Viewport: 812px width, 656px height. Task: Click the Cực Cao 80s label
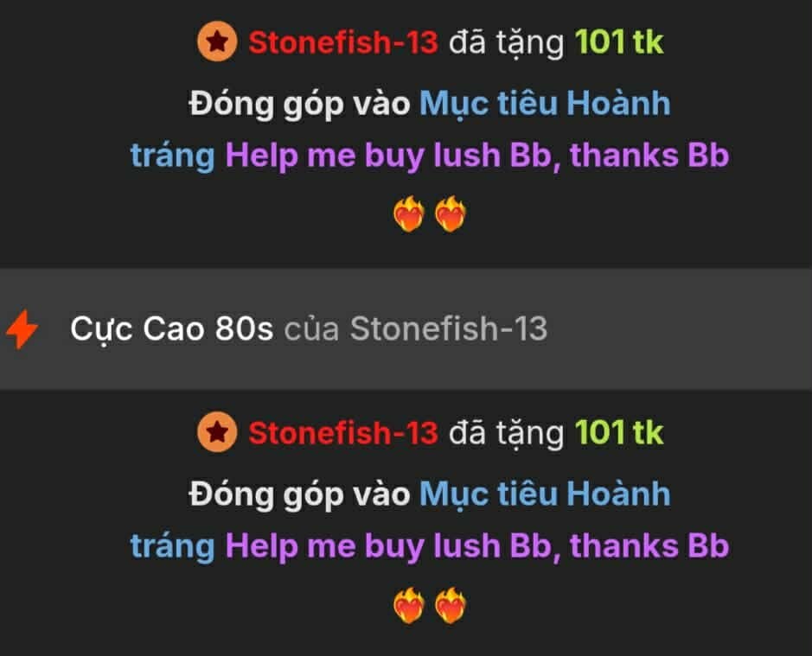point(171,330)
